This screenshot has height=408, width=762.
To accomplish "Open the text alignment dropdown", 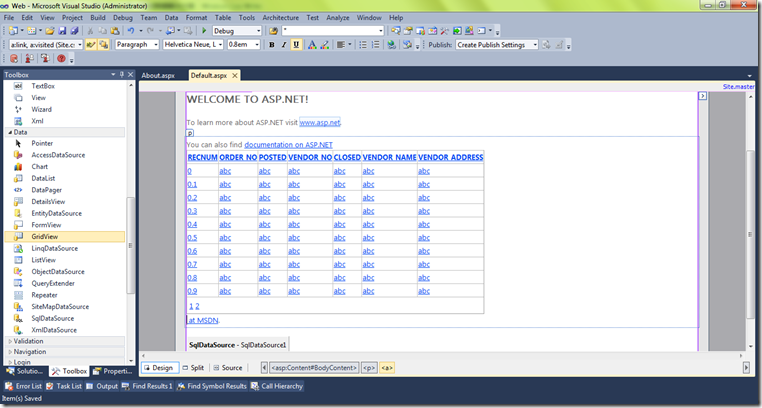I will [349, 45].
